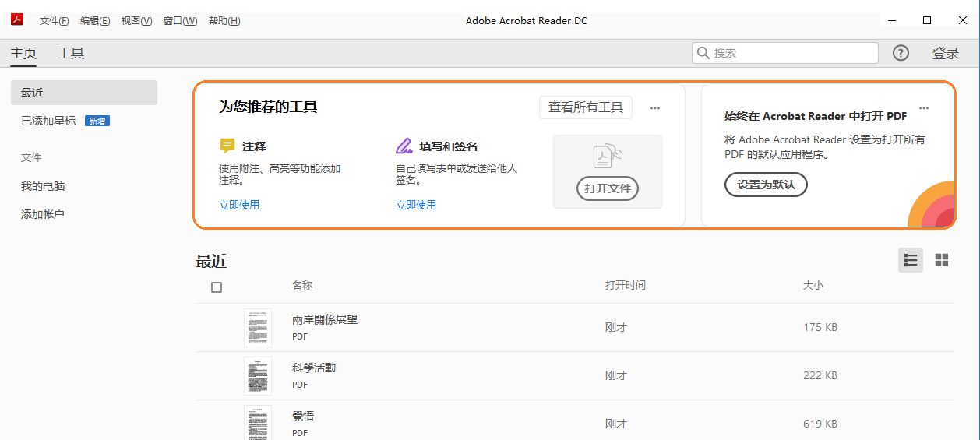Click the 搜索 search field
This screenshot has width=980, height=440.
pyautogui.click(x=785, y=53)
